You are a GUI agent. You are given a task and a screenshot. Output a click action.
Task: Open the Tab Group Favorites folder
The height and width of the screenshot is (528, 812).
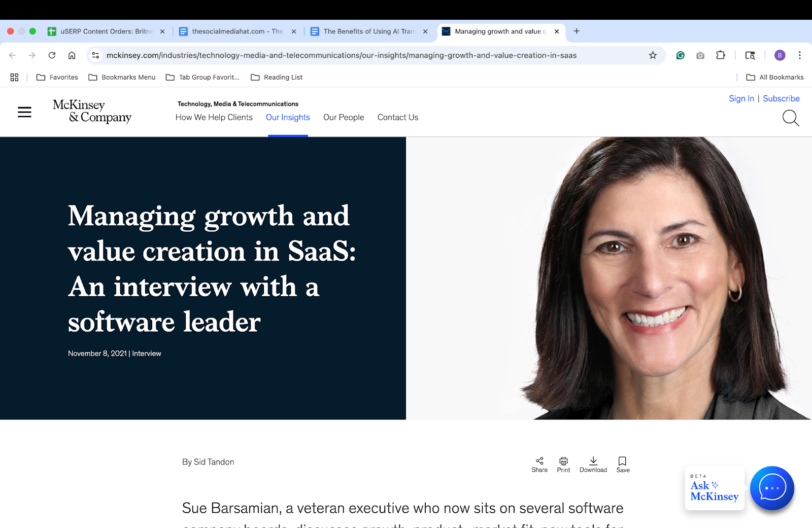[202, 77]
